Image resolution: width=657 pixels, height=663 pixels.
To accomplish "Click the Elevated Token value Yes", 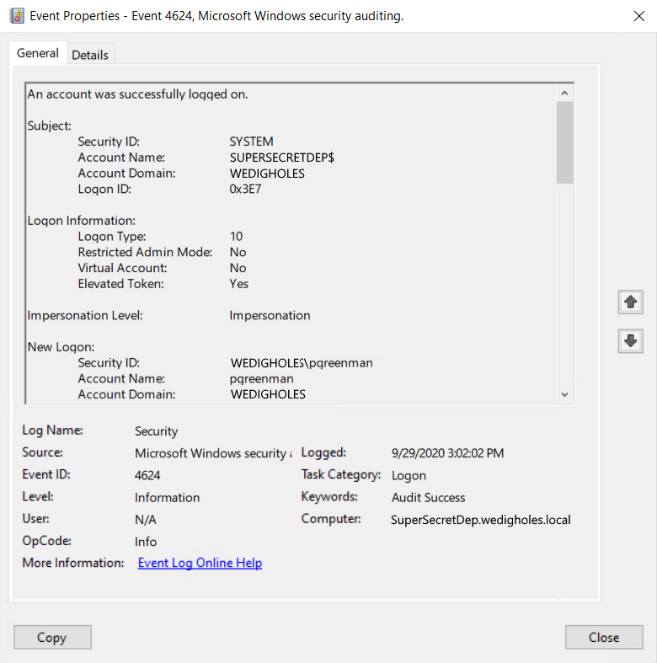I will 239,284.
